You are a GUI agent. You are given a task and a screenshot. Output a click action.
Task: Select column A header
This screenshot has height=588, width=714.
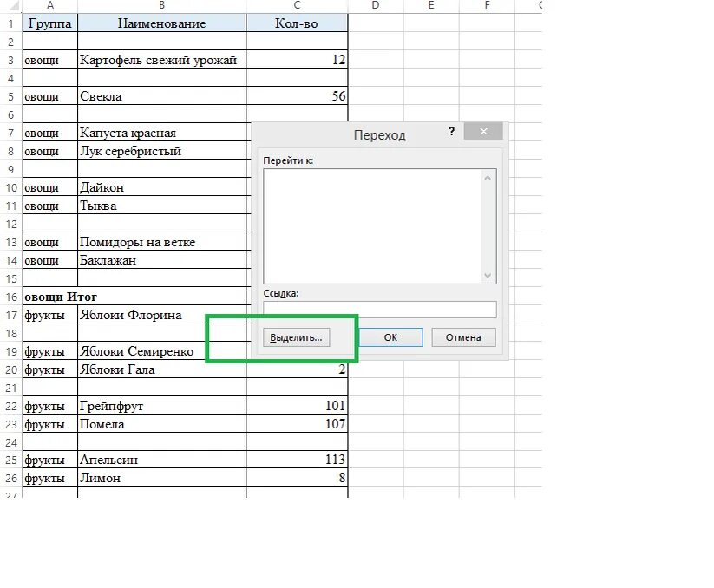coord(49,5)
